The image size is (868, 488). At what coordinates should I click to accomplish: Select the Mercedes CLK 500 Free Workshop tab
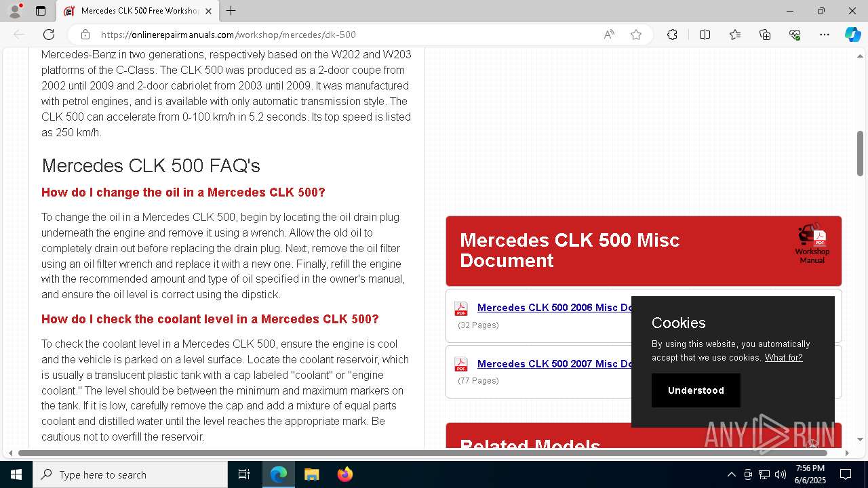[138, 11]
